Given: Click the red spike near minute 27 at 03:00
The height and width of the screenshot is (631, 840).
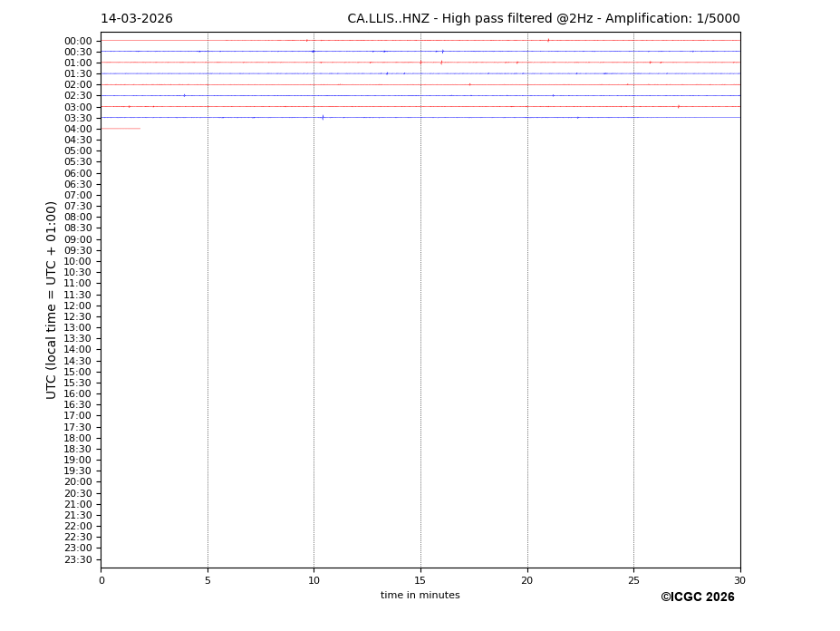Looking at the screenshot, I should [678, 106].
